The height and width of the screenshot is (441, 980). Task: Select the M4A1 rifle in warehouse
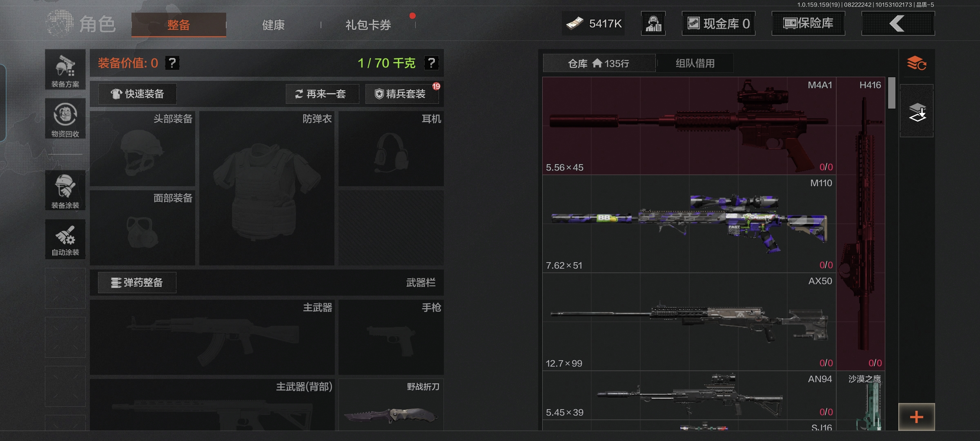tap(689, 126)
